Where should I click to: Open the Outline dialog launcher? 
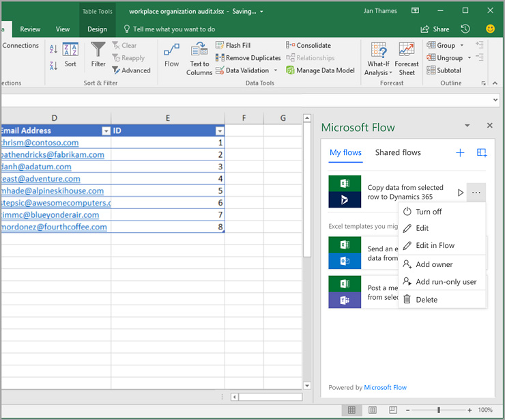coord(483,83)
